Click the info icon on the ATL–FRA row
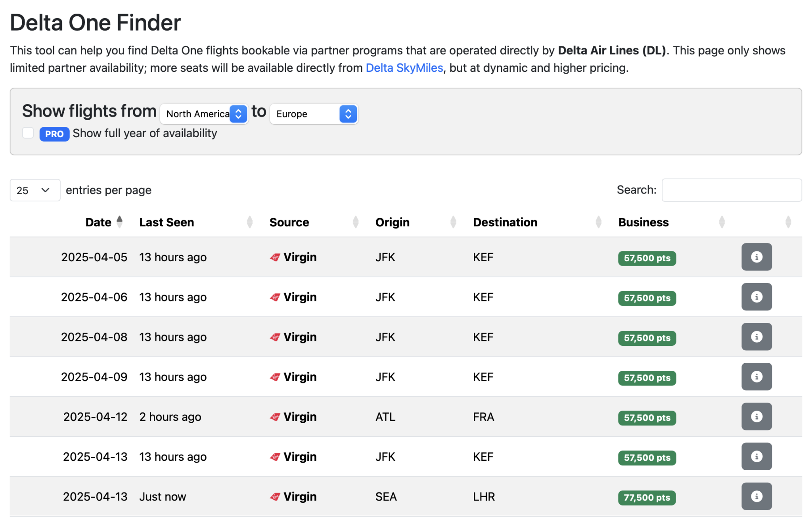The height and width of the screenshot is (521, 812). (756, 416)
